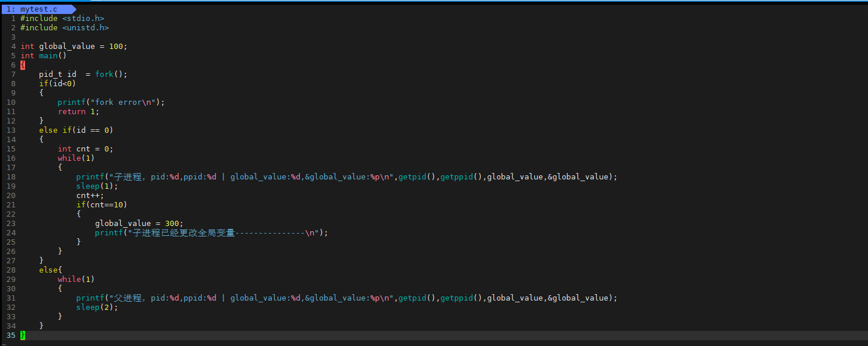Click the else{ keyword for parent branch
Viewport: 868px width, 346px height.
click(x=51, y=270)
